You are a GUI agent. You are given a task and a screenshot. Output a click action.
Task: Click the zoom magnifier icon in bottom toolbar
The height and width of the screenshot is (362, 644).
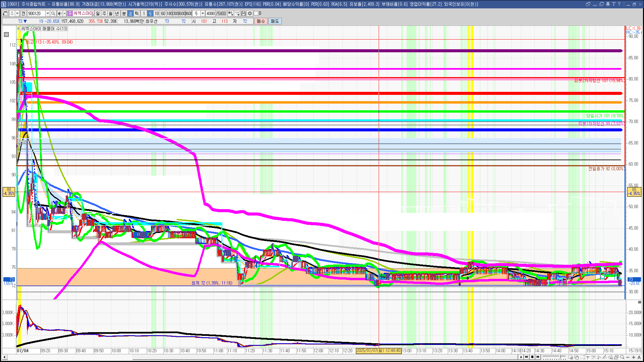622,357
